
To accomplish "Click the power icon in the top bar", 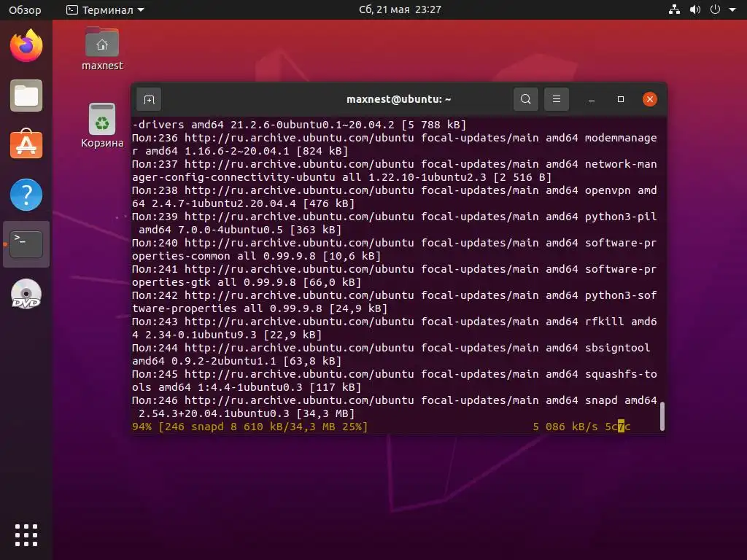I will (715, 9).
